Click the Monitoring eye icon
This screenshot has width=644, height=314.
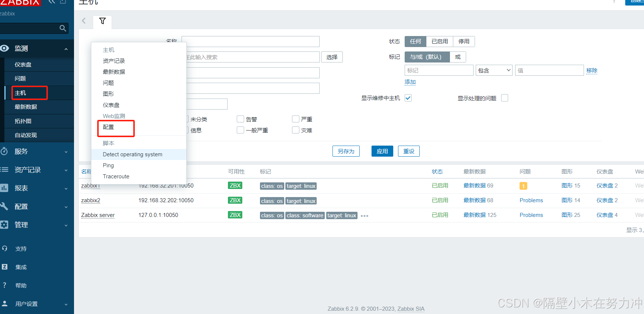coord(4,49)
